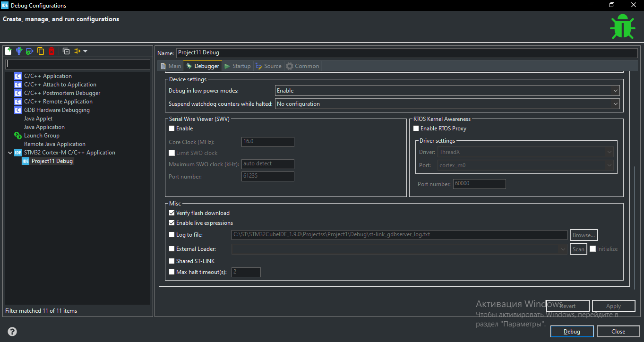Enable the Serial Wire Viewer checkbox
Screen dimensions: 644x342
(x=172, y=128)
